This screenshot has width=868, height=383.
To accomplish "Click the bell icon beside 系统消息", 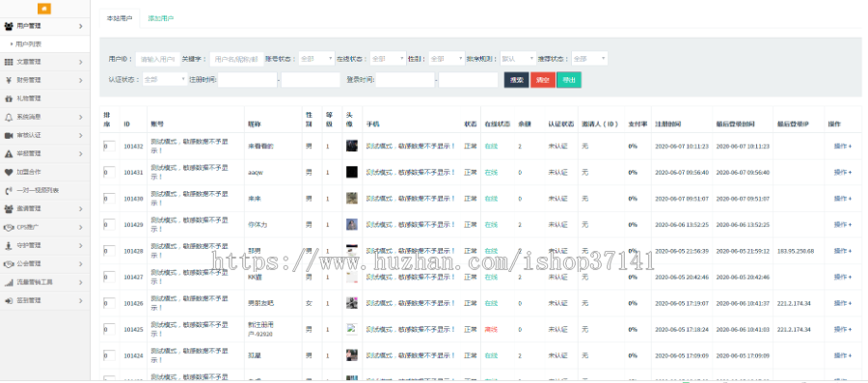I will pyautogui.click(x=9, y=117).
